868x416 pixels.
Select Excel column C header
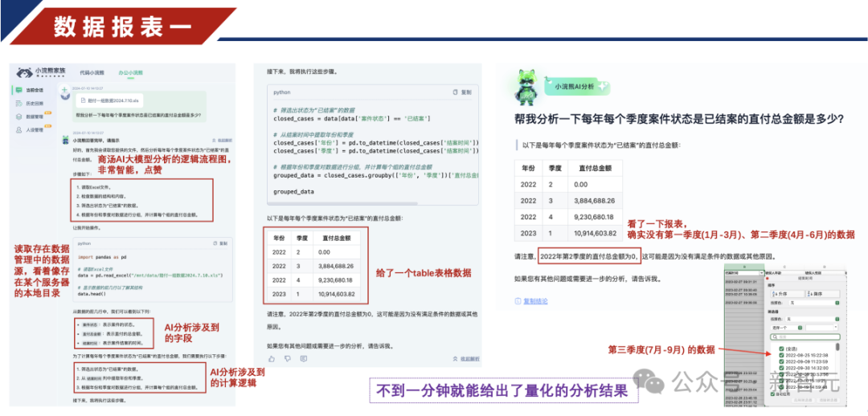pyautogui.click(x=784, y=267)
